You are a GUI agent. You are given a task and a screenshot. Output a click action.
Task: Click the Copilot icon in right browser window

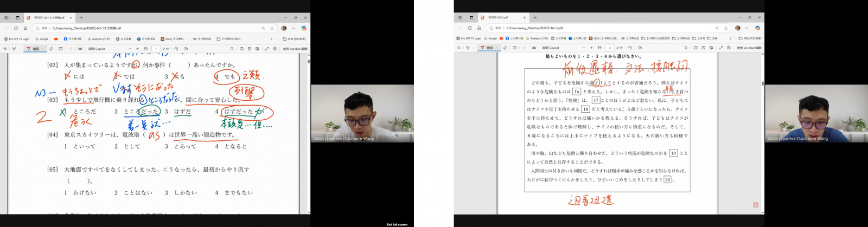coord(758,28)
